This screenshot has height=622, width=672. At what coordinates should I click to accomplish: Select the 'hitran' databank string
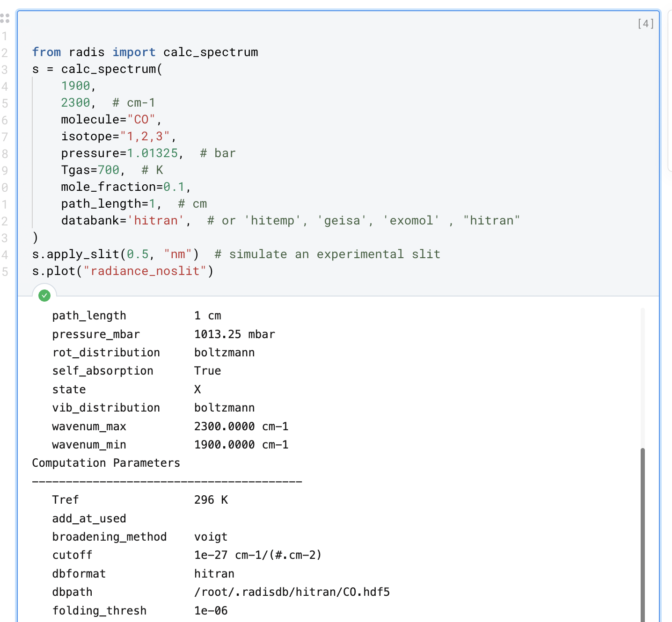pyautogui.click(x=156, y=220)
